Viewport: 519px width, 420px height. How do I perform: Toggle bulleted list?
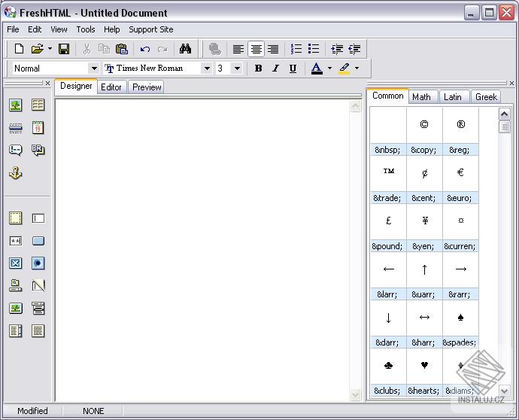[314, 49]
